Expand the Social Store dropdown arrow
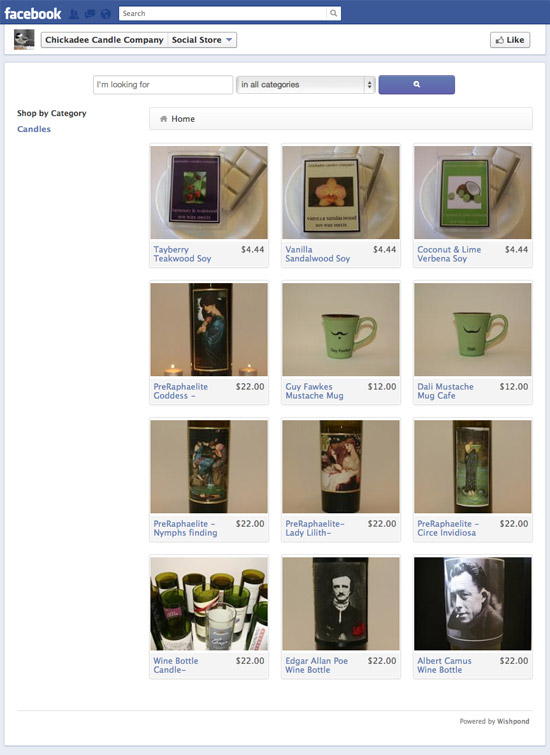The image size is (550, 755). click(x=229, y=40)
